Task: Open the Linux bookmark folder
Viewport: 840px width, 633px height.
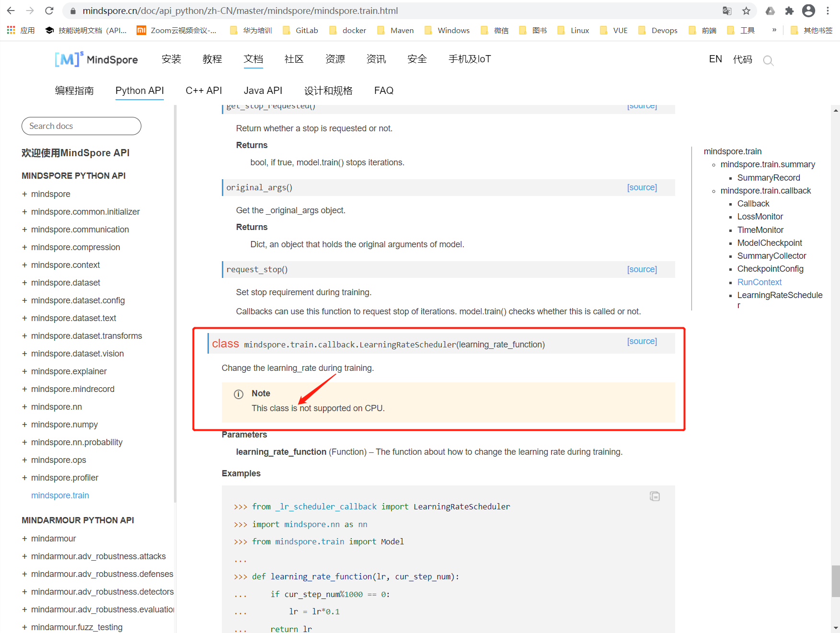Action: [573, 30]
